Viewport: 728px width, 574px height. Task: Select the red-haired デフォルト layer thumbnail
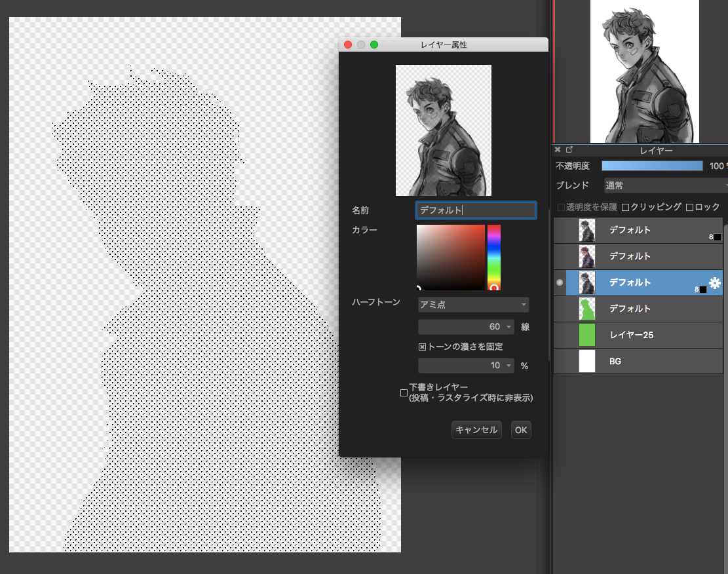587,256
